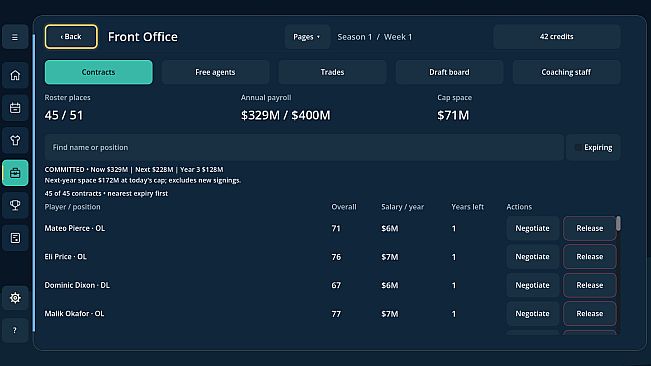Negotiate with Malik Okafor
Viewport: 651px width, 366px height.
click(532, 314)
